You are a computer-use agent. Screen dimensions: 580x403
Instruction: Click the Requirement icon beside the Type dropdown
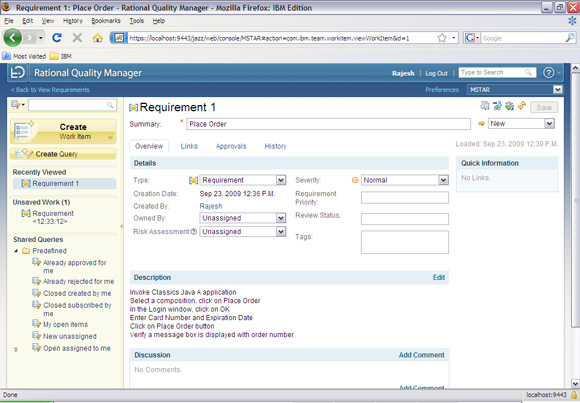[x=193, y=181]
